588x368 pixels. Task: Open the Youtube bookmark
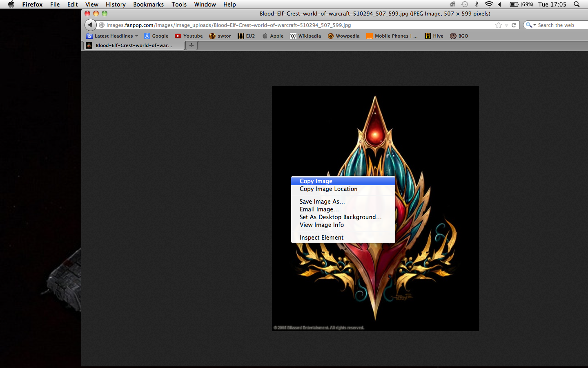(189, 36)
